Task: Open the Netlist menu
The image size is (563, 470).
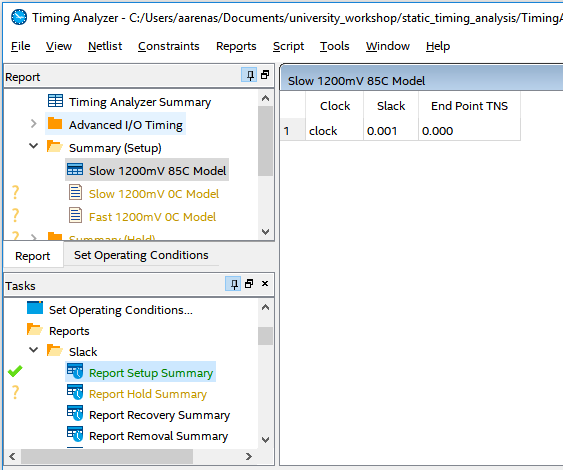Action: pos(105,46)
